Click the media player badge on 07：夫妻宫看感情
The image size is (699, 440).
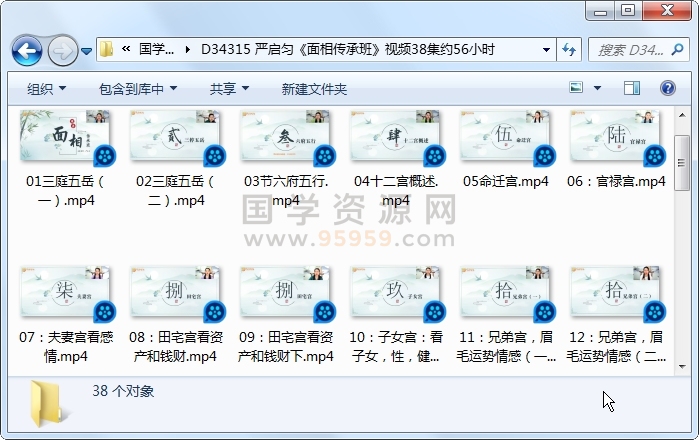click(104, 312)
